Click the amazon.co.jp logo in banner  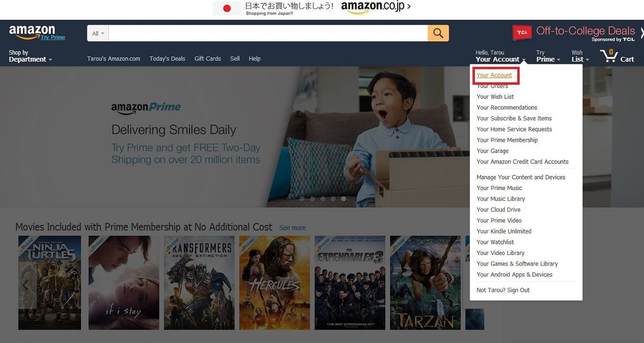click(x=372, y=8)
